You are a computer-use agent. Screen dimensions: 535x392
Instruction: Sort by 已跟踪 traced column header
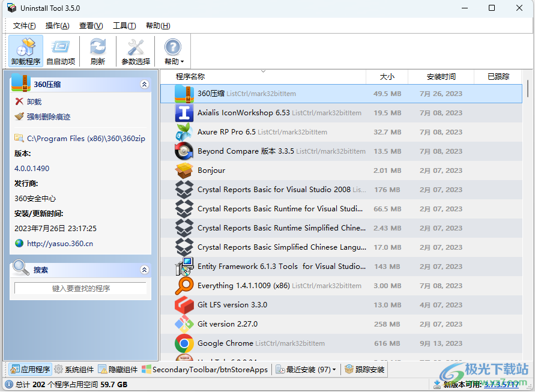pyautogui.click(x=498, y=77)
